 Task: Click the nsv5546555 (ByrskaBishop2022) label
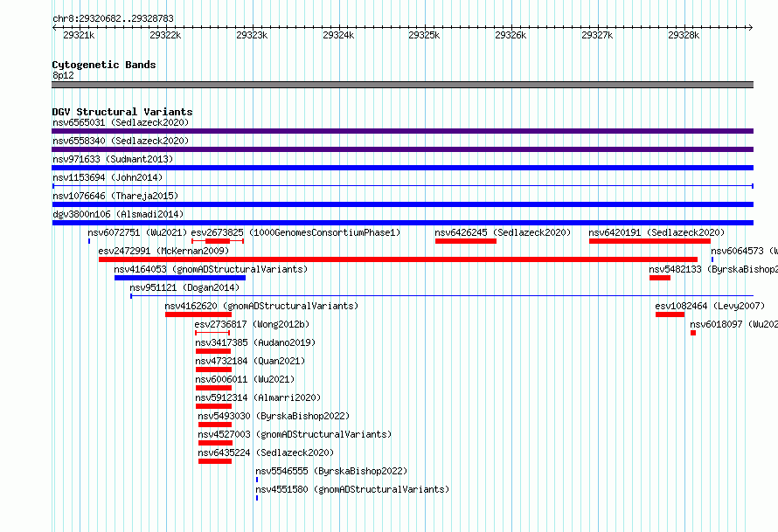click(331, 471)
